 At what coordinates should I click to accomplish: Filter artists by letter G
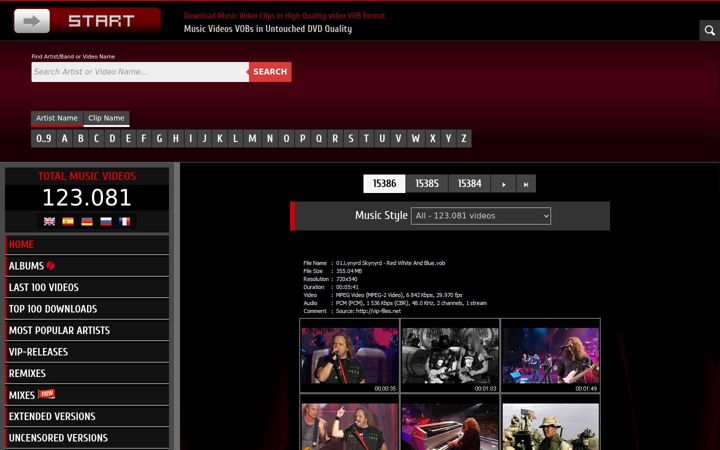coord(159,139)
